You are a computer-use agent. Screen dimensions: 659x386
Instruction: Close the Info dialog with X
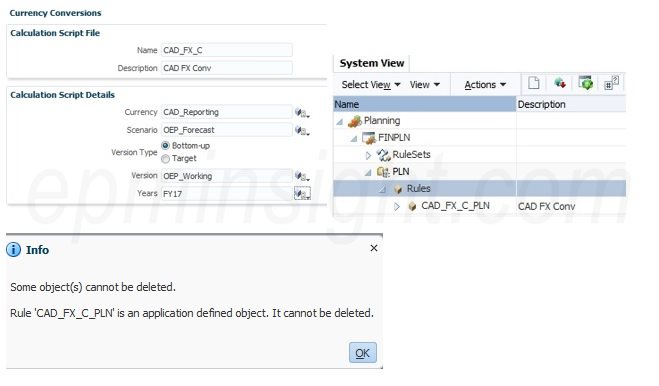pos(374,248)
